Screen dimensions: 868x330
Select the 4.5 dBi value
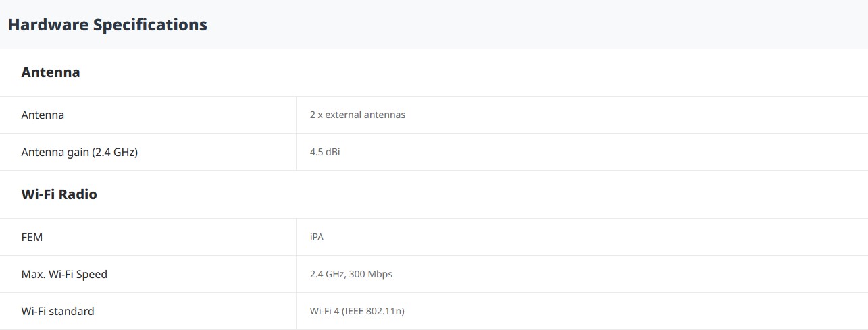pyautogui.click(x=325, y=152)
